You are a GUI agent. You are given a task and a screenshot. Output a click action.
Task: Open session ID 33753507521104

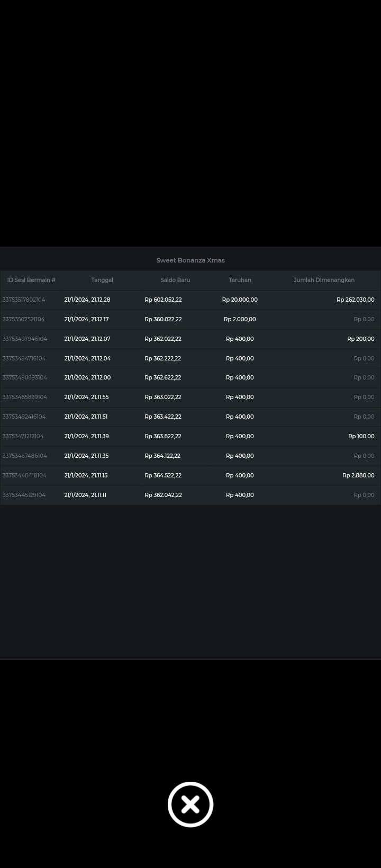(x=24, y=319)
